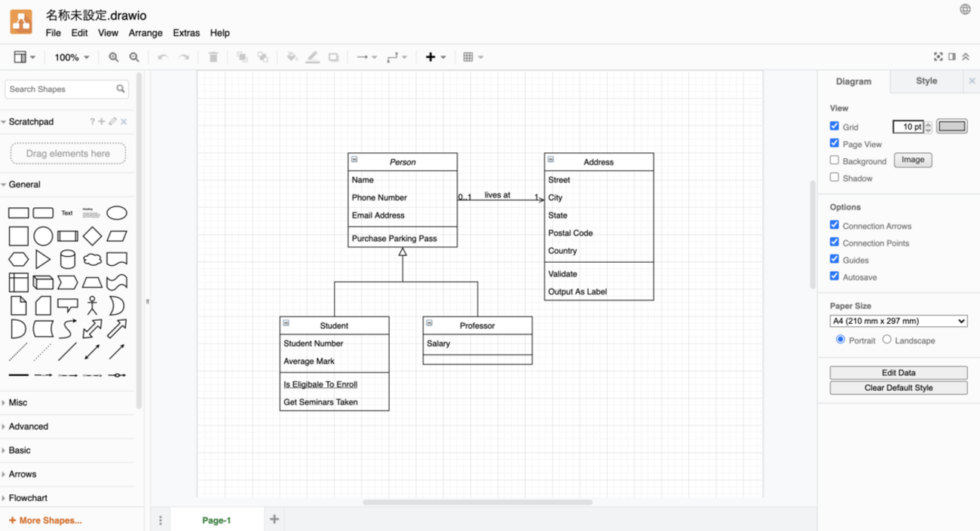
Task: Select the diamond shape in General
Action: (92, 236)
